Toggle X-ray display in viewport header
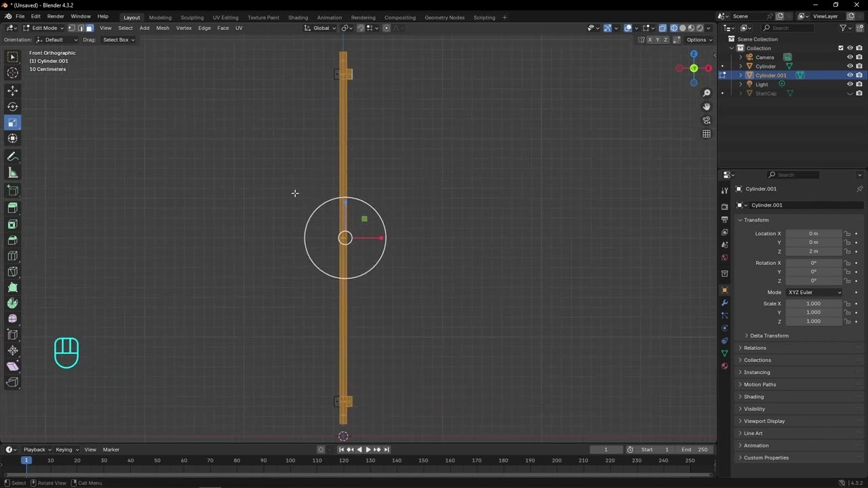The height and width of the screenshot is (488, 868). (663, 28)
